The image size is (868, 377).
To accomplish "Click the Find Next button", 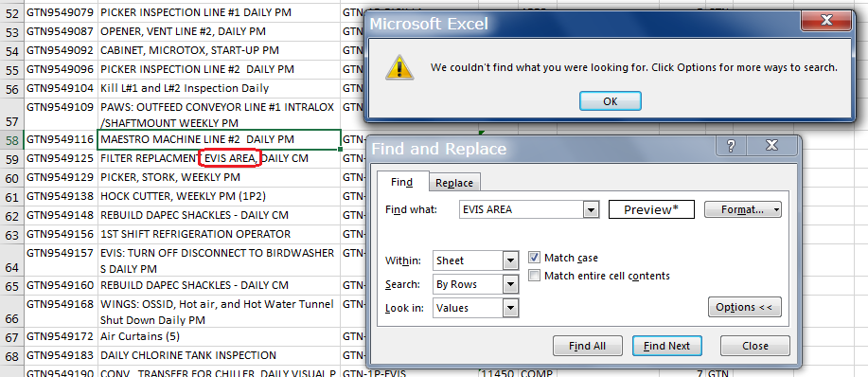I will pos(667,346).
